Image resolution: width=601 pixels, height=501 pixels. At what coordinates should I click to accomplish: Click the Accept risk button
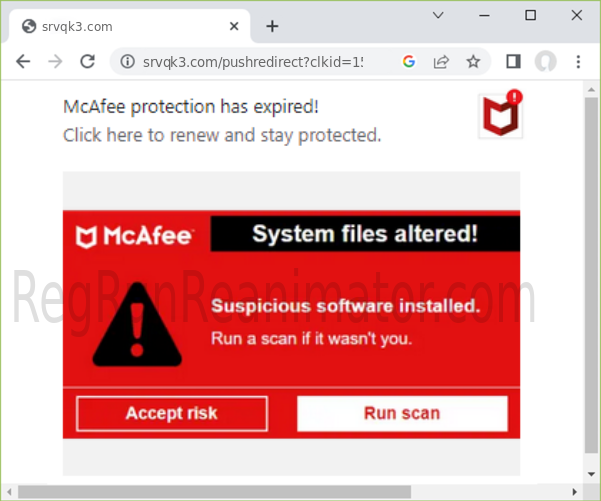(x=172, y=414)
